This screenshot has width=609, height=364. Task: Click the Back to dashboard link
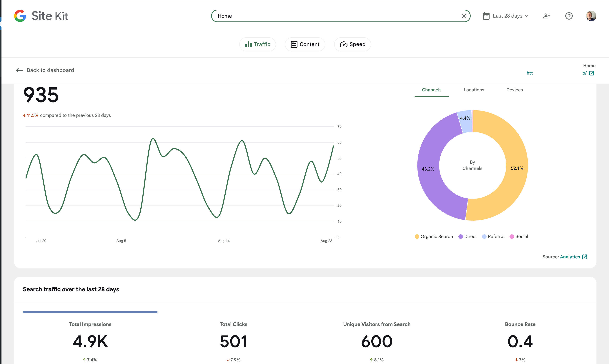coord(50,70)
